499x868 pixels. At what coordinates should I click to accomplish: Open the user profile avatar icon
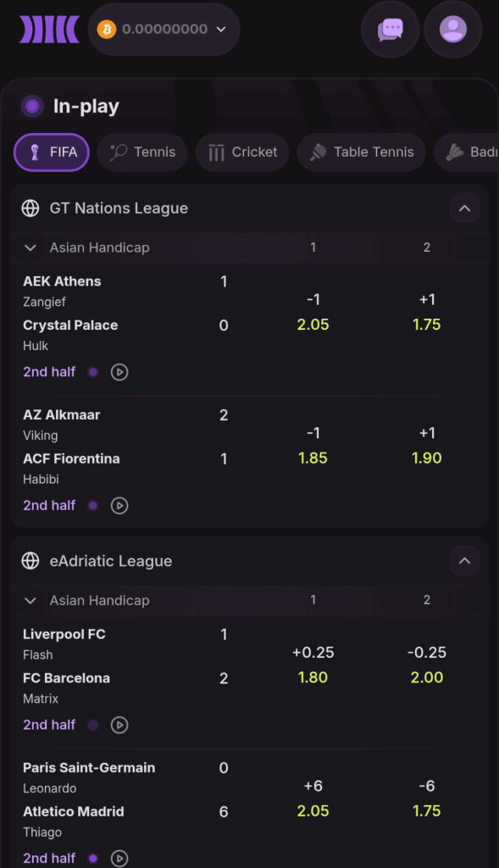click(452, 30)
